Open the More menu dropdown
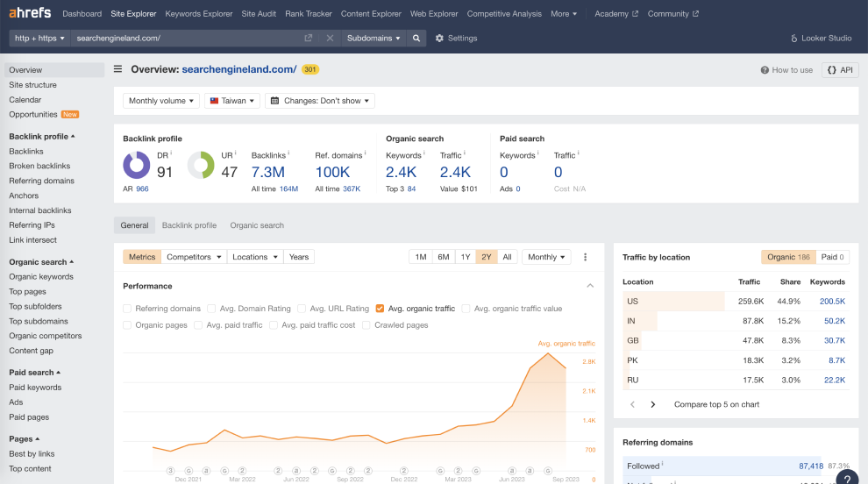868x484 pixels. tap(564, 13)
